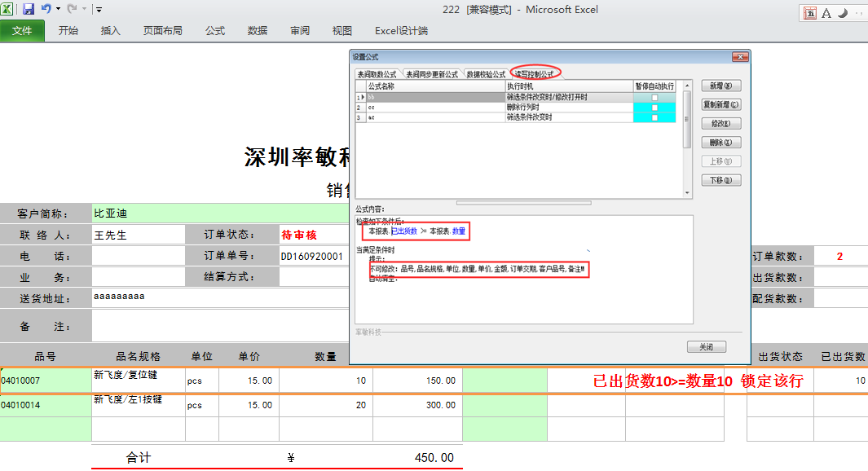Click the Excel application icon in title bar
This screenshot has width=868, height=471.
7,9
